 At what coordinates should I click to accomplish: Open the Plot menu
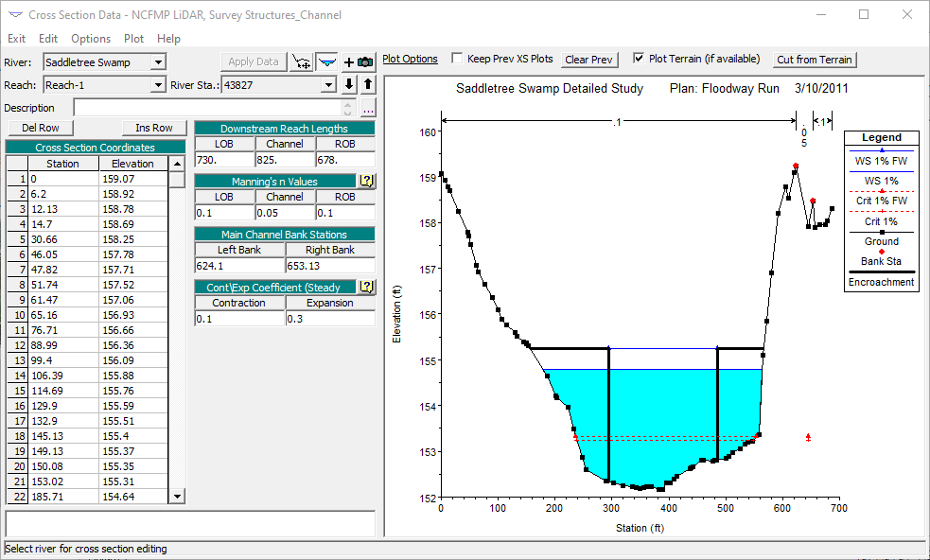[x=133, y=39]
